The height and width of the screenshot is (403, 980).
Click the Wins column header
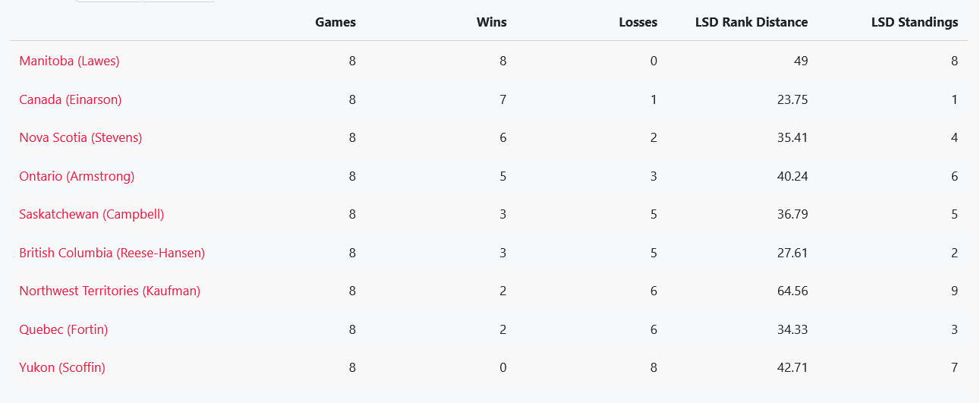point(490,22)
